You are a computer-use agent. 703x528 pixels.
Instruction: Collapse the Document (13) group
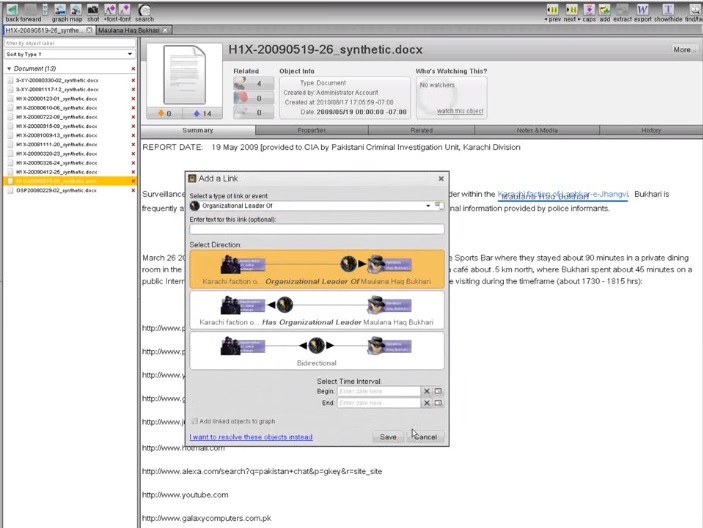coord(8,68)
